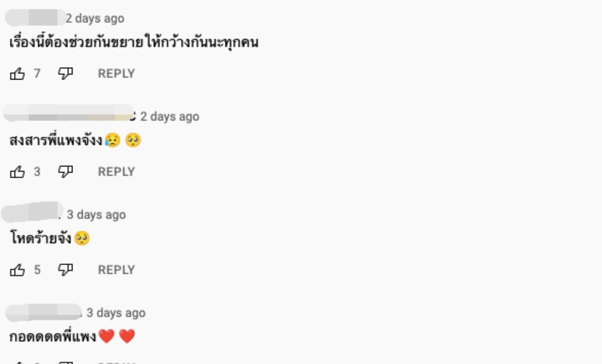Open the commenter profile above "โหดร้ายจัง"
This screenshot has height=364, width=602.
pyautogui.click(x=32, y=213)
